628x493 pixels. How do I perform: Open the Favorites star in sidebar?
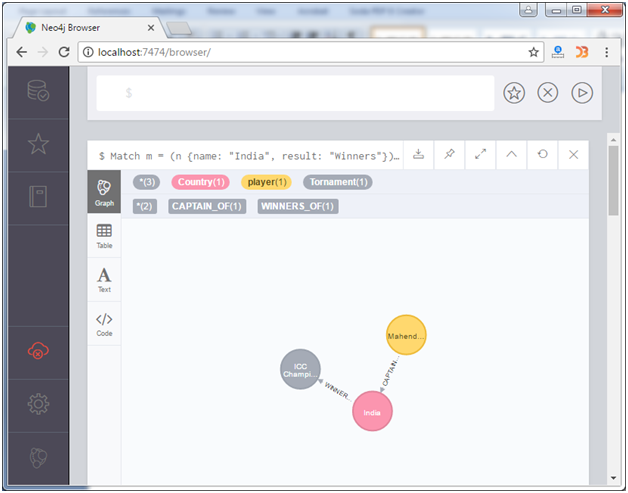[38, 144]
